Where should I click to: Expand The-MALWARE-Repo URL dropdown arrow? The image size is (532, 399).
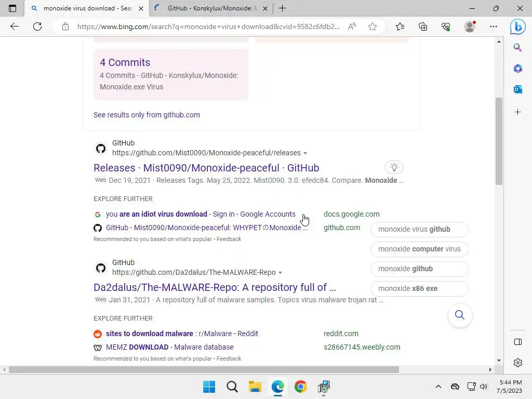pos(280,273)
